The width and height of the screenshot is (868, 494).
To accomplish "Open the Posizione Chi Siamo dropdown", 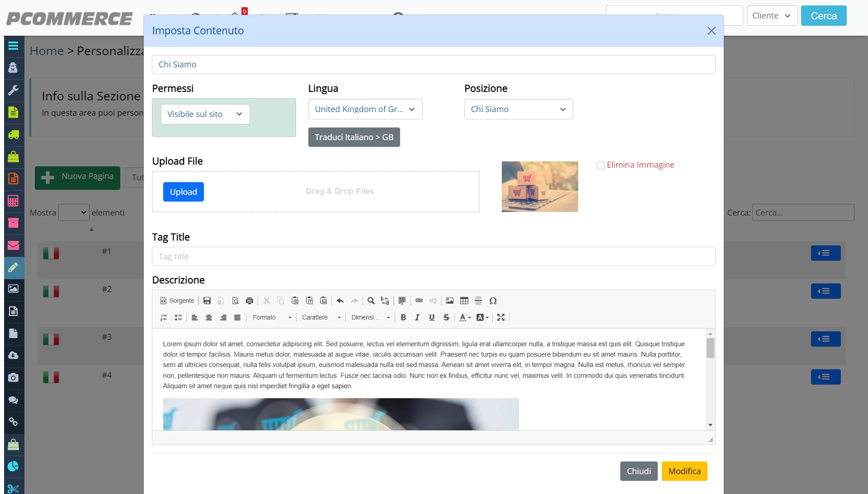I will [519, 109].
